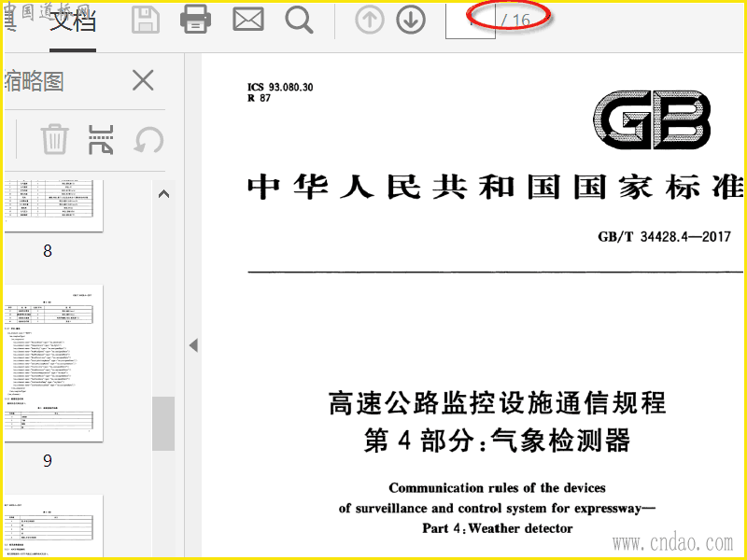Print the document with printer icon
Image resolution: width=747 pixels, height=560 pixels.
click(195, 20)
